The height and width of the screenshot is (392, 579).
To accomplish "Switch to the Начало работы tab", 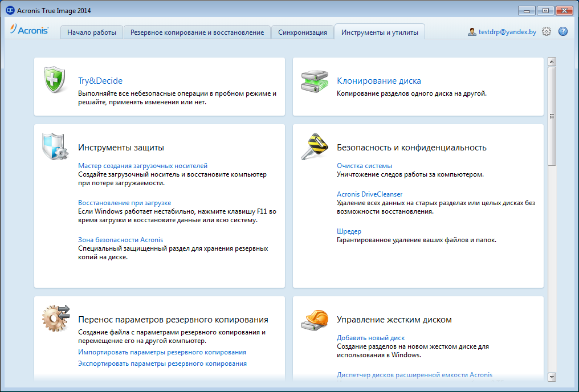I will (x=92, y=32).
